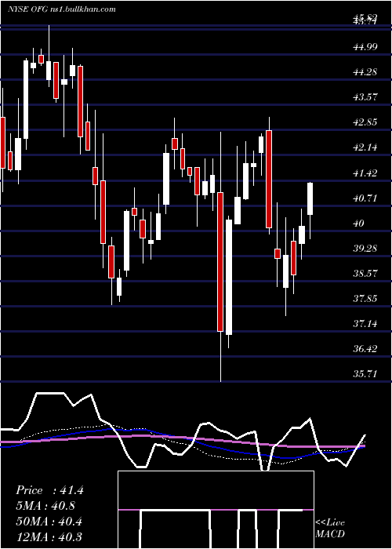Click the 12MA : 40.3 readout

point(49,536)
